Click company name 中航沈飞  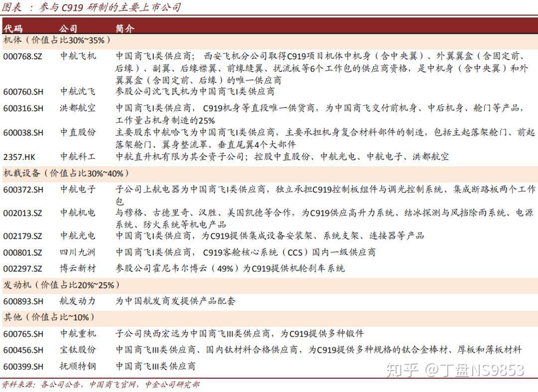click(78, 91)
